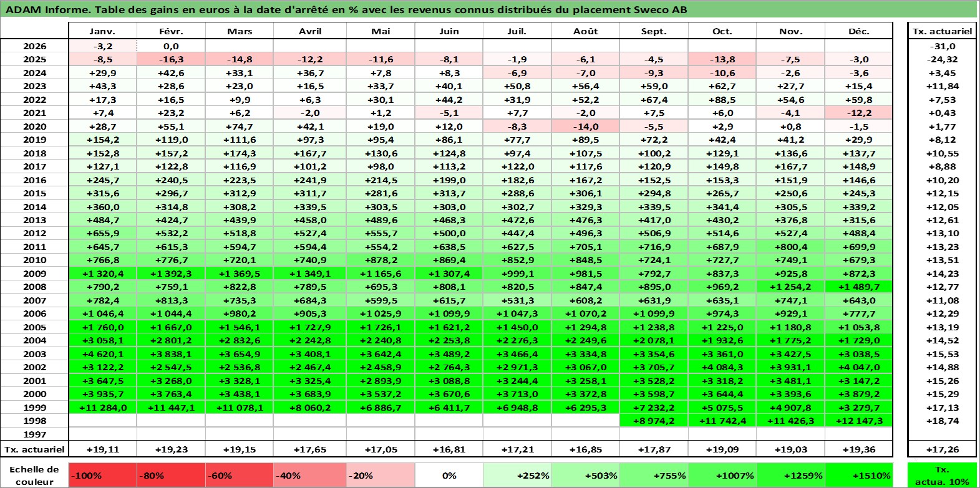Click the 'Févr.' column header
The image size is (980, 488).
point(171,31)
